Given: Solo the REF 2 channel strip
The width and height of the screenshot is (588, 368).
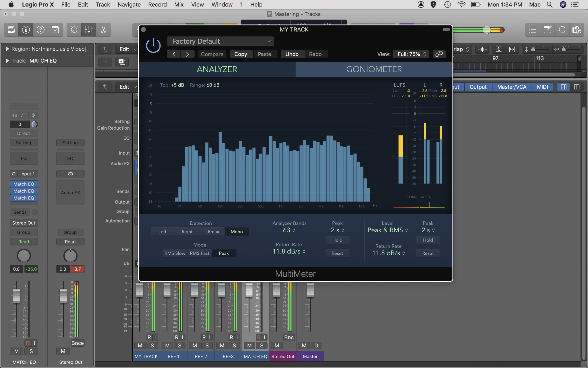Looking at the screenshot, I should pyautogui.click(x=207, y=346).
